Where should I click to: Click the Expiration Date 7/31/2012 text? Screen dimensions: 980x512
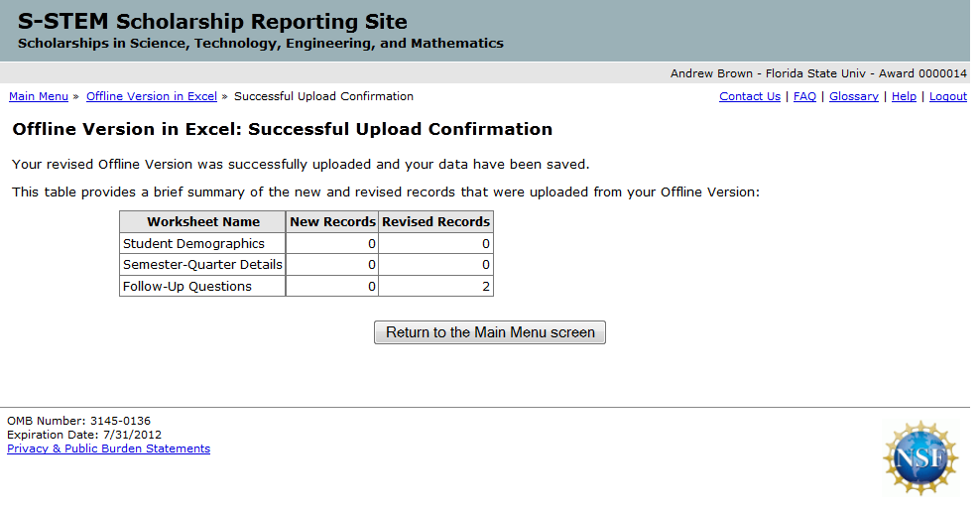pyautogui.click(x=84, y=435)
